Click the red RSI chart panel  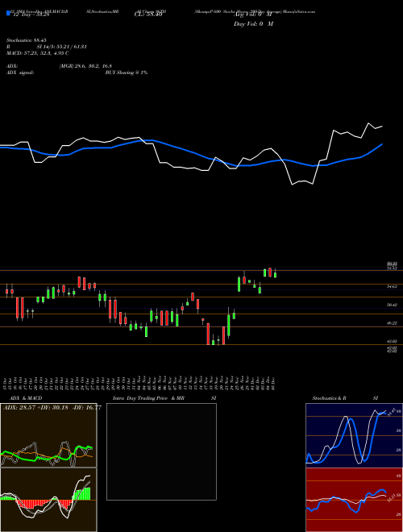click(354, 500)
